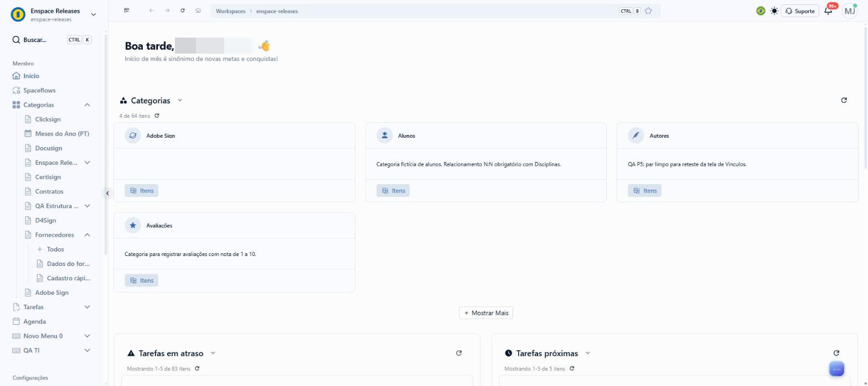Change language via Brazil flag icon

tap(761, 11)
